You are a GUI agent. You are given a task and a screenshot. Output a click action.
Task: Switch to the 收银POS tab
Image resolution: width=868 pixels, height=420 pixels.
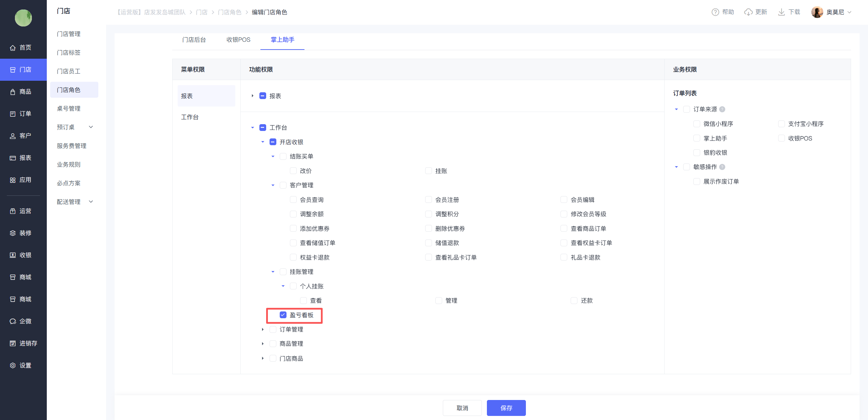click(238, 40)
